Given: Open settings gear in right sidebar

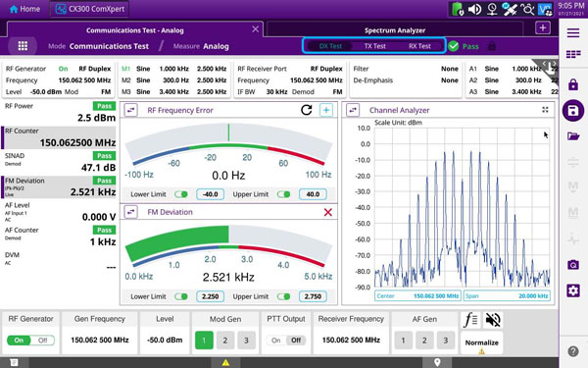Looking at the screenshot, I should [573, 290].
